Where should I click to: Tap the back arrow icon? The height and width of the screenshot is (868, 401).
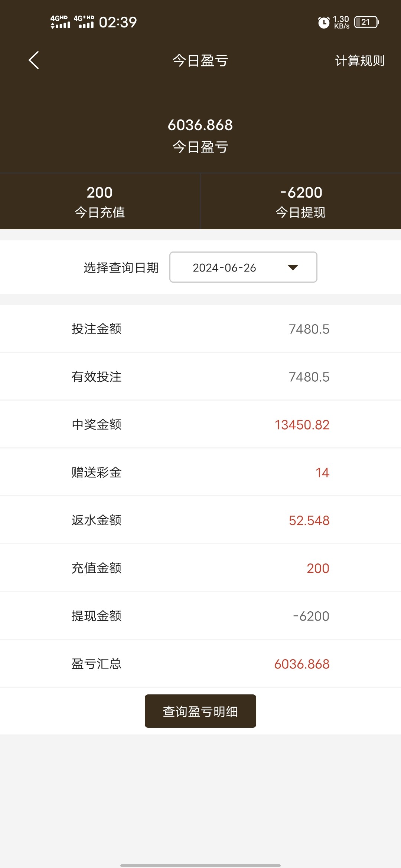(x=34, y=60)
